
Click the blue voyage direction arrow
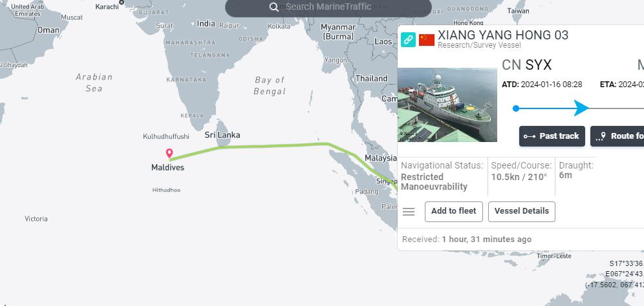click(x=581, y=108)
